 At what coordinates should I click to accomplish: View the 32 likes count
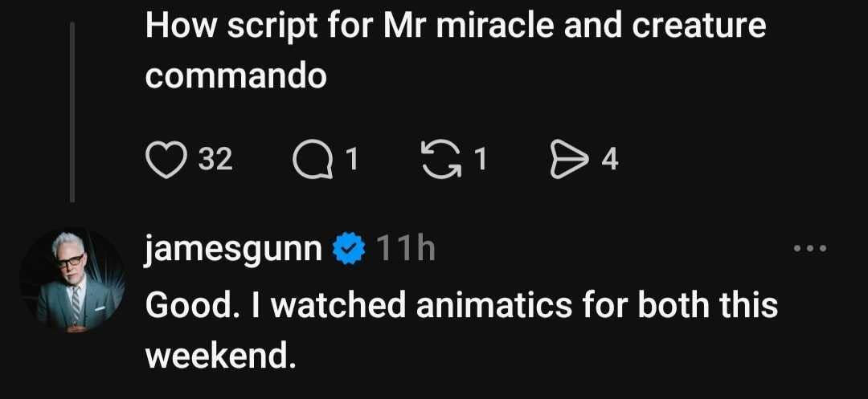(x=215, y=160)
